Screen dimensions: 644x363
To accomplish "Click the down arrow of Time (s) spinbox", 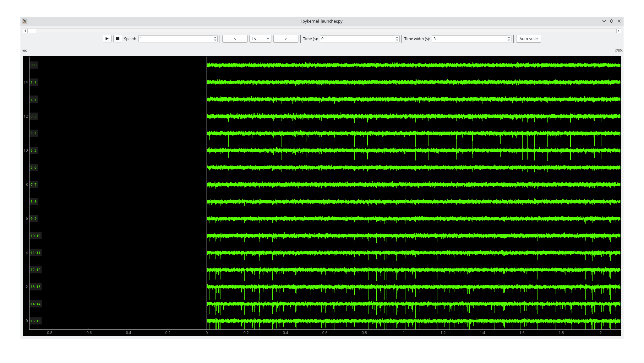I will (x=397, y=40).
